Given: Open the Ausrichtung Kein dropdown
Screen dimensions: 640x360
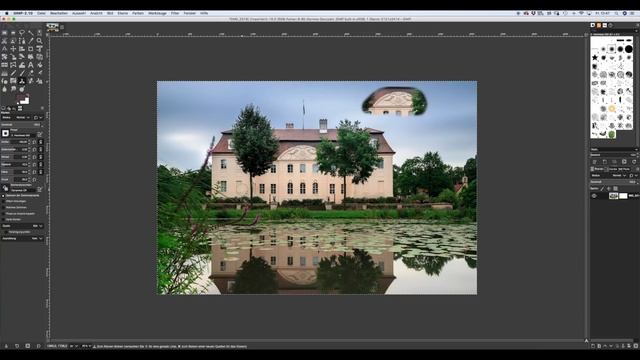Looking at the screenshot, I should pyautogui.click(x=22, y=238).
